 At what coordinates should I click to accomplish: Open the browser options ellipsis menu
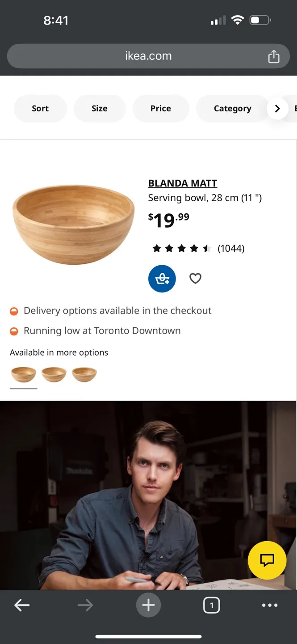(x=270, y=605)
